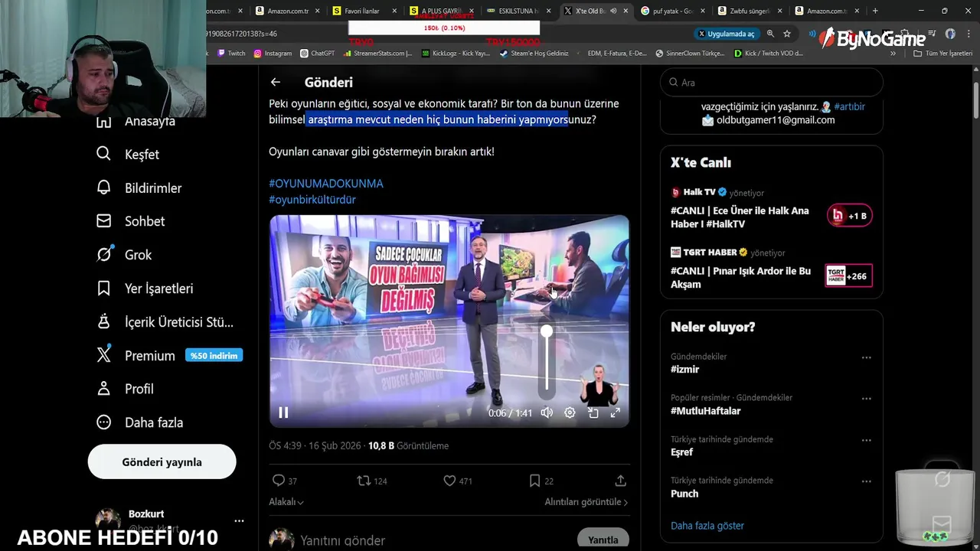
Task: Mute the video with speaker icon
Action: click(547, 412)
